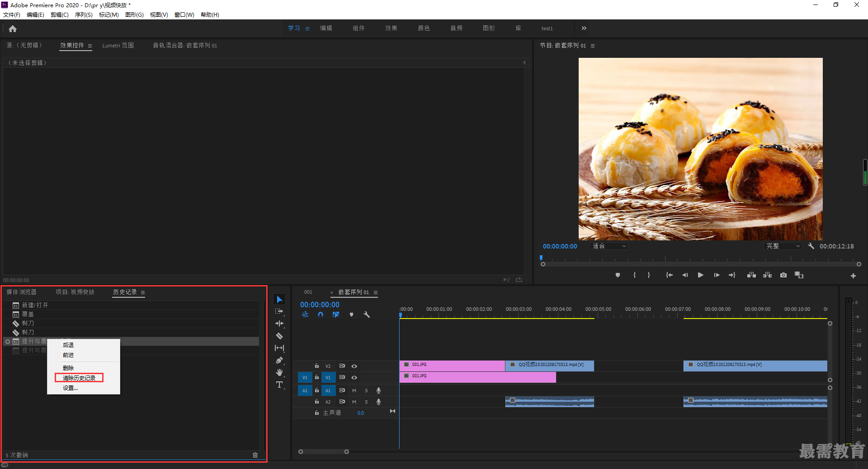Select the Pen tool
The image size is (868, 469).
pyautogui.click(x=279, y=360)
